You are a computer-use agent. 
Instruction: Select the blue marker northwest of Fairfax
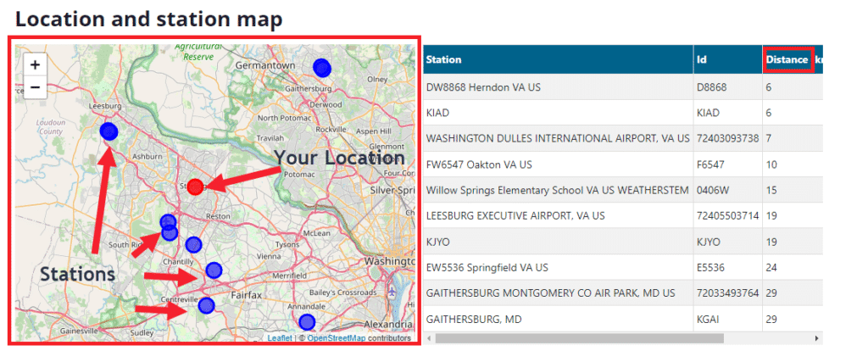(214, 270)
